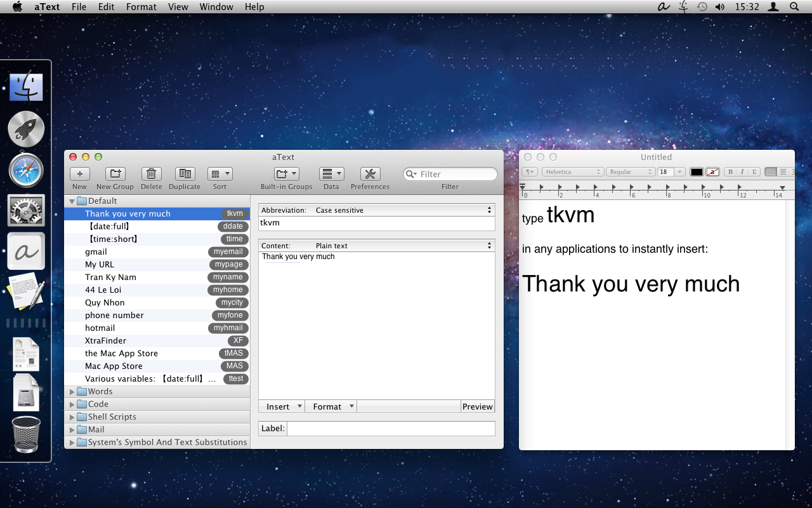The image size is (812, 508).
Task: Open the disk image file in Dock
Action: 26,392
